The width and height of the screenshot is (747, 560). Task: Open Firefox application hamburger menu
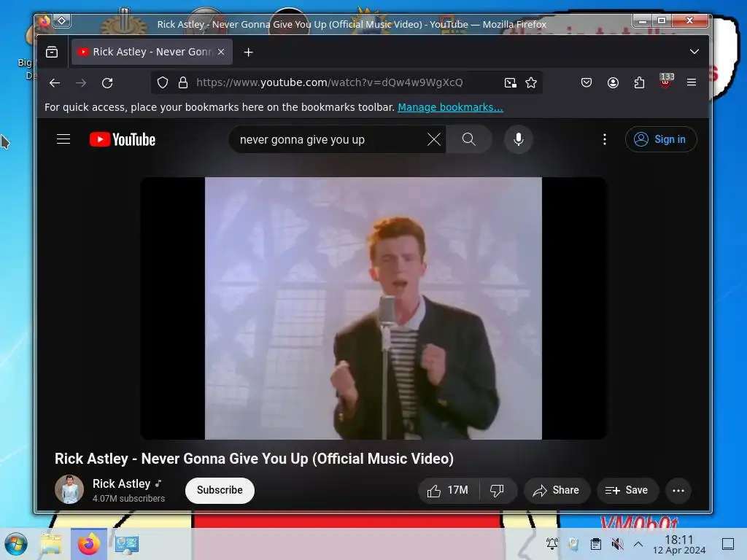click(692, 82)
